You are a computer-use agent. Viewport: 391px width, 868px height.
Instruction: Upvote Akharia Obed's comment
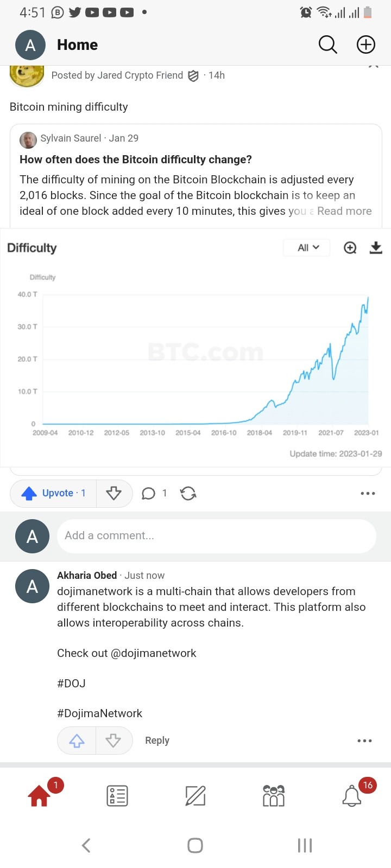(x=77, y=741)
